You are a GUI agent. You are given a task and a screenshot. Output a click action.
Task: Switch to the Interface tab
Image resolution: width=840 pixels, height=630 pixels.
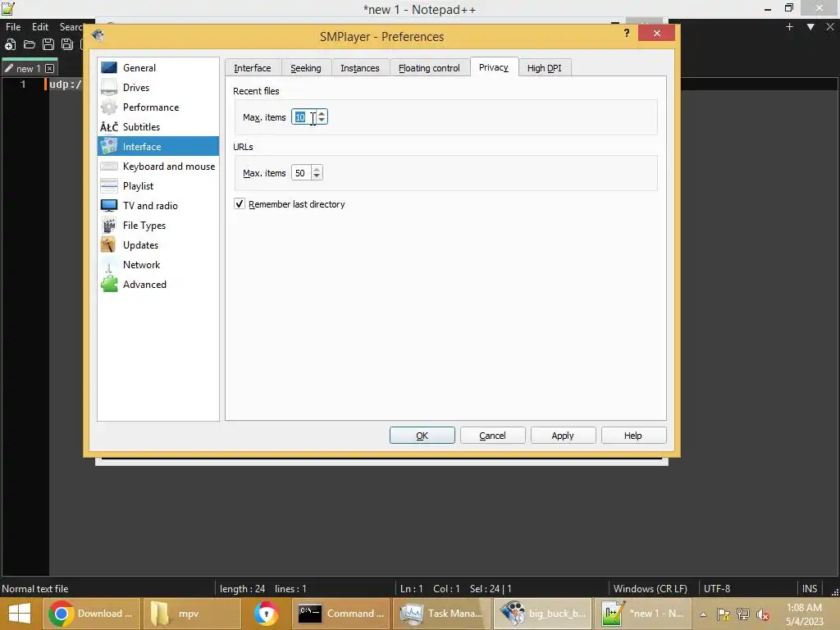pyautogui.click(x=253, y=68)
